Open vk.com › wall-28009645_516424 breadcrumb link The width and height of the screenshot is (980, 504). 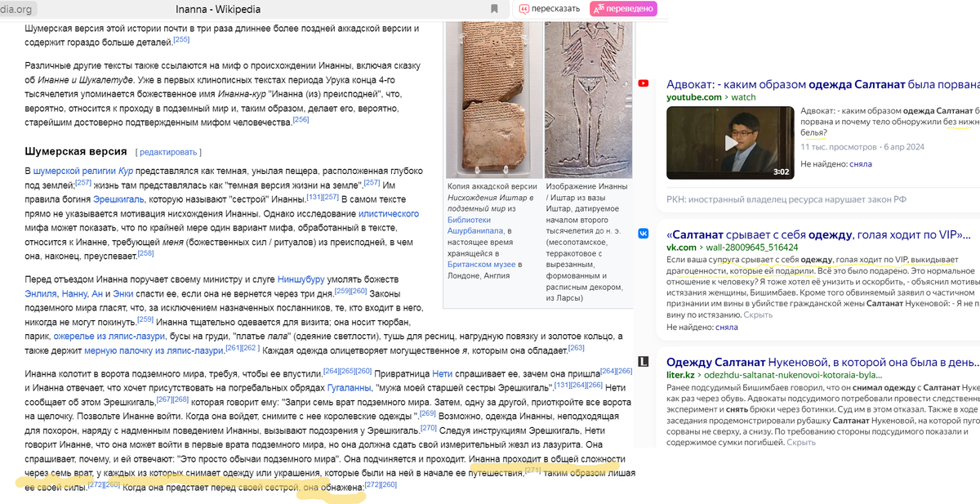[732, 248]
